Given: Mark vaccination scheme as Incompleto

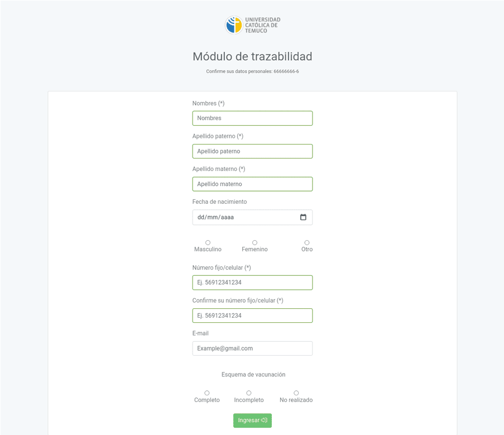Looking at the screenshot, I should pyautogui.click(x=249, y=393).
